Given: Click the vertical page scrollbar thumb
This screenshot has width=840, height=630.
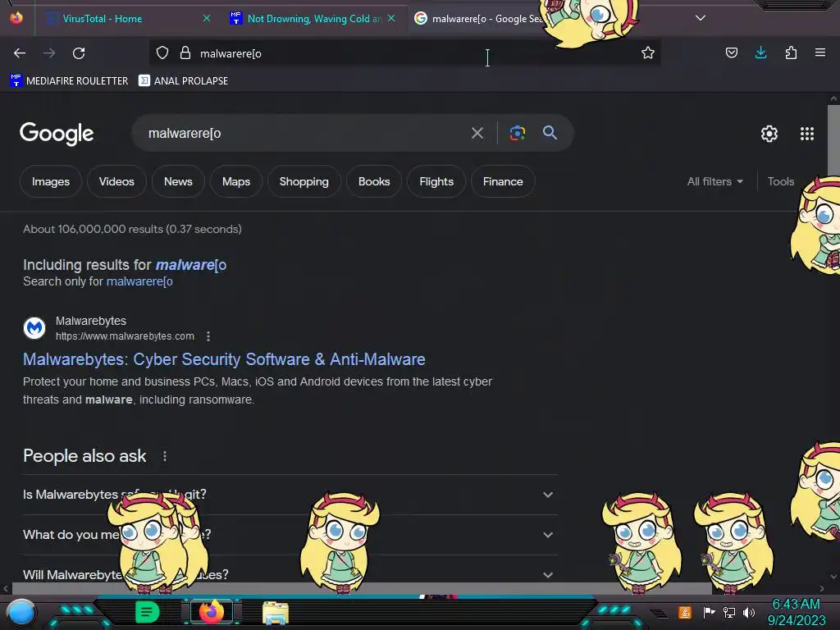Looking at the screenshot, I should pyautogui.click(x=833, y=140).
